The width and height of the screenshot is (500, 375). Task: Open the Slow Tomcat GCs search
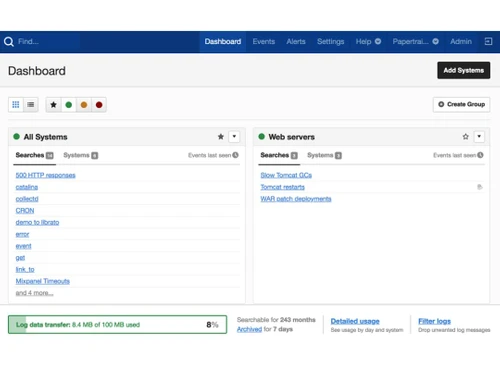pyautogui.click(x=286, y=175)
